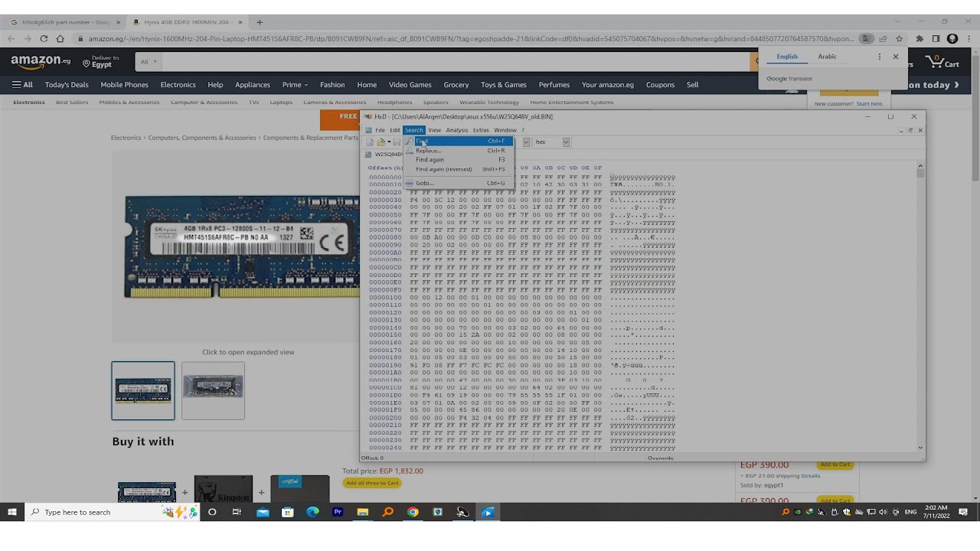Open Adobe Premiere Pro from taskbar
The height and width of the screenshot is (551, 980).
pos(338,512)
